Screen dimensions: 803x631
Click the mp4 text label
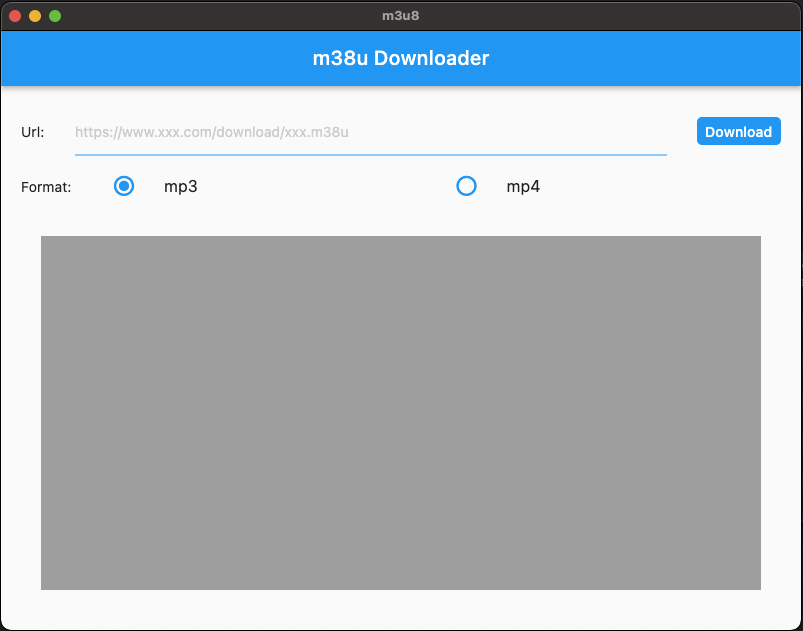pyautogui.click(x=523, y=186)
